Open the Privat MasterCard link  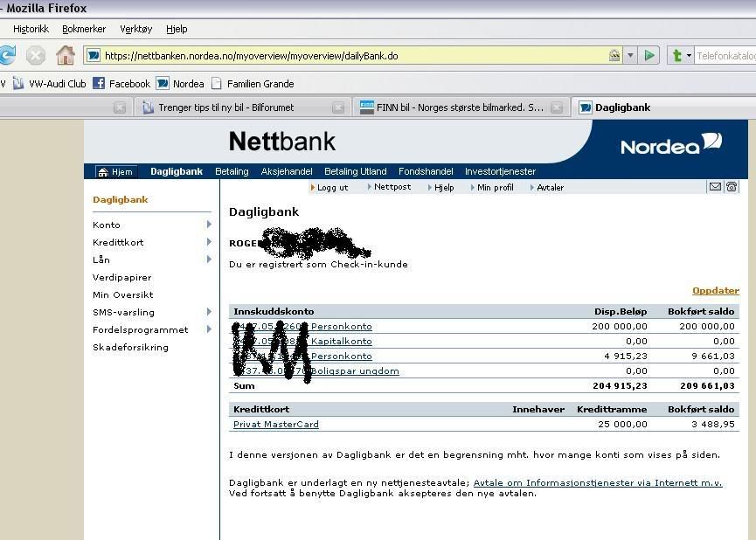point(275,425)
